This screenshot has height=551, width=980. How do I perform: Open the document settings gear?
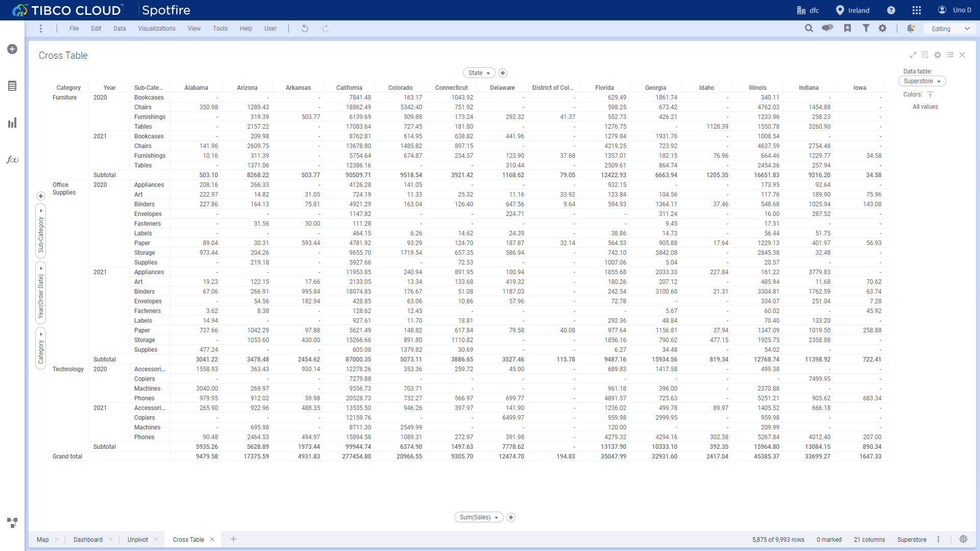(x=883, y=28)
